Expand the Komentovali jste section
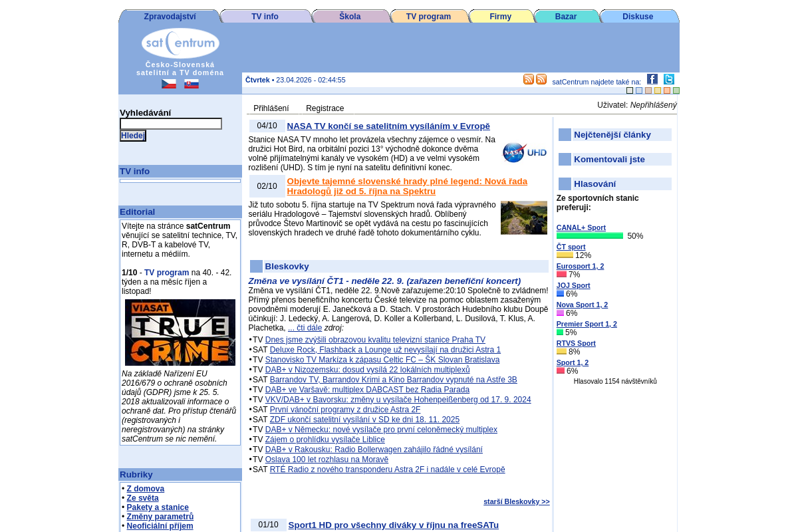This screenshot has width=798, height=532. pos(609,160)
